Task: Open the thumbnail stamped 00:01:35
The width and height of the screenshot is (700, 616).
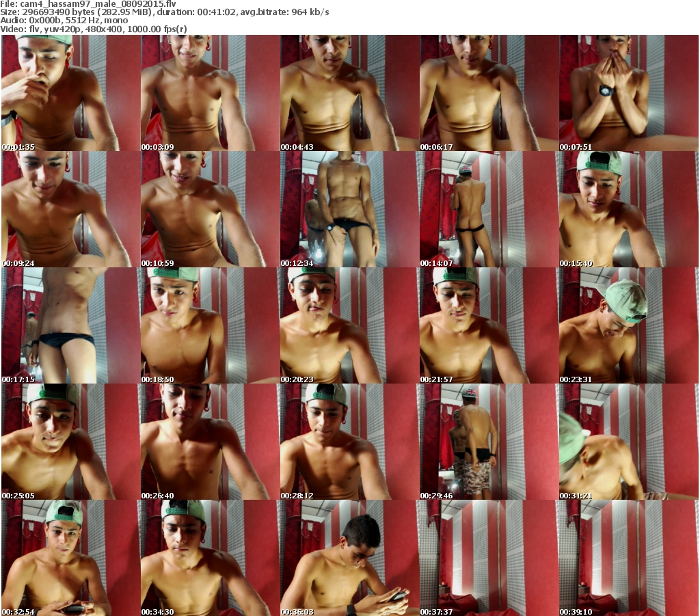Action: 71,93
